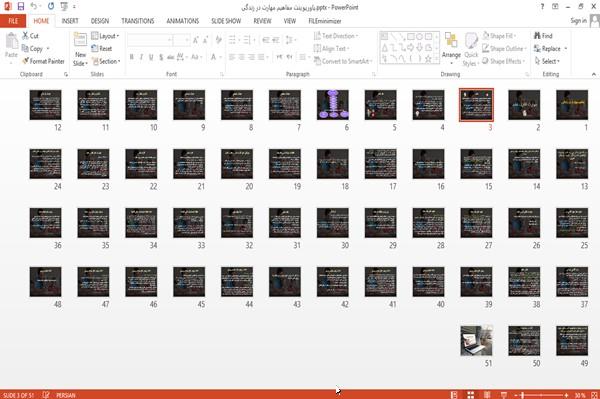Select slide 6 thumbnail with purple diagram

pos(333,105)
